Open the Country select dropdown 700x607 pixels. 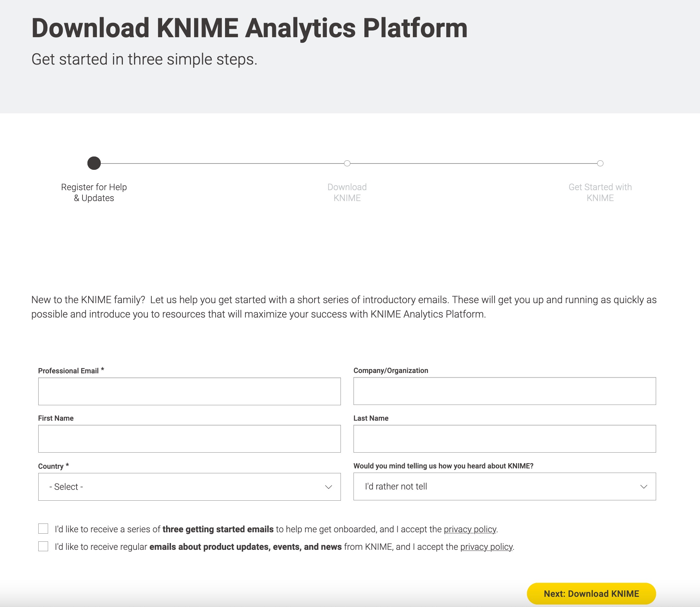189,487
